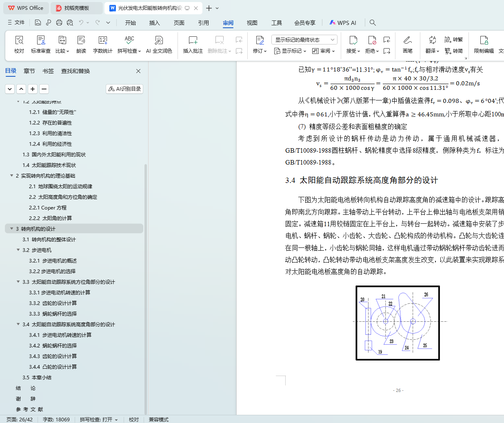The width and height of the screenshot is (504, 423).
Task: Click the undo arrow icon
Action: [81, 22]
